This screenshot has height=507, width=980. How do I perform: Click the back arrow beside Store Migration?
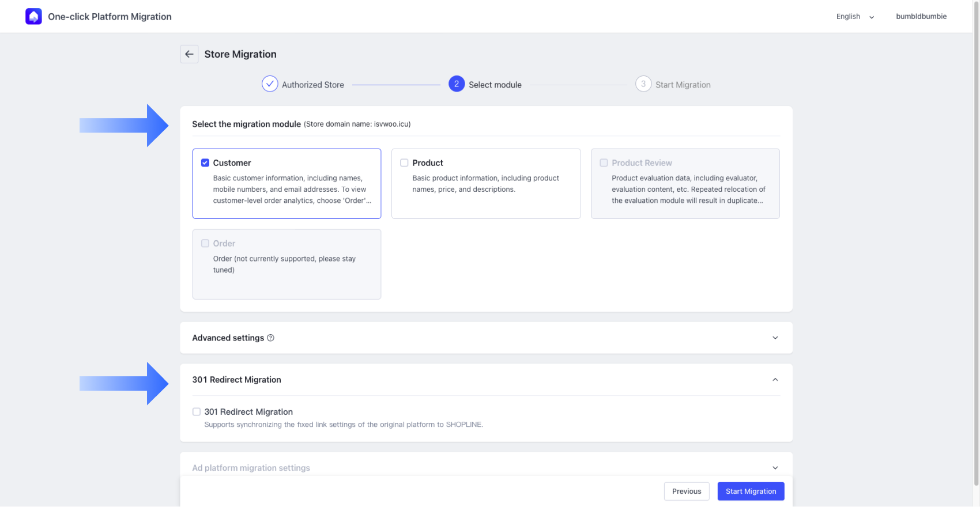click(x=189, y=54)
